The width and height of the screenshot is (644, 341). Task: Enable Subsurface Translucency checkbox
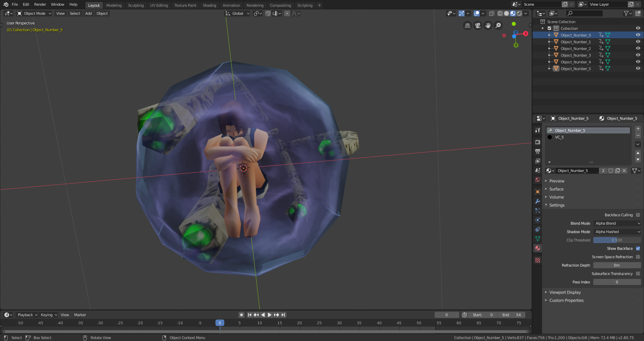(x=638, y=274)
